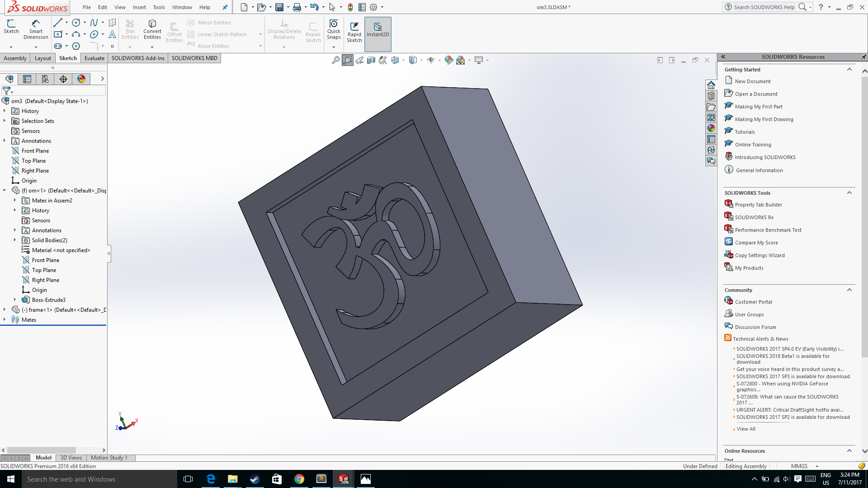The width and height of the screenshot is (868, 488).
Task: Select the 3 Point Arc tool
Action: pyautogui.click(x=76, y=34)
